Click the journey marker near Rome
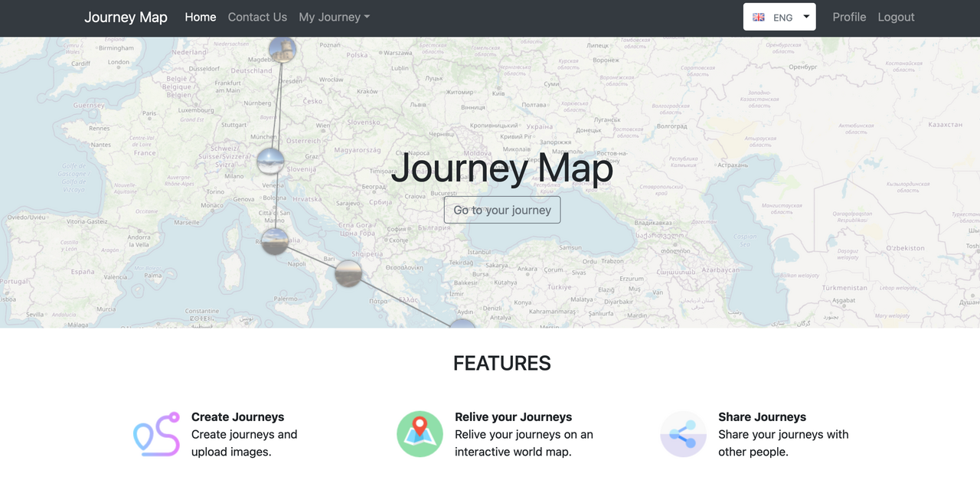980x503 pixels. pos(274,241)
